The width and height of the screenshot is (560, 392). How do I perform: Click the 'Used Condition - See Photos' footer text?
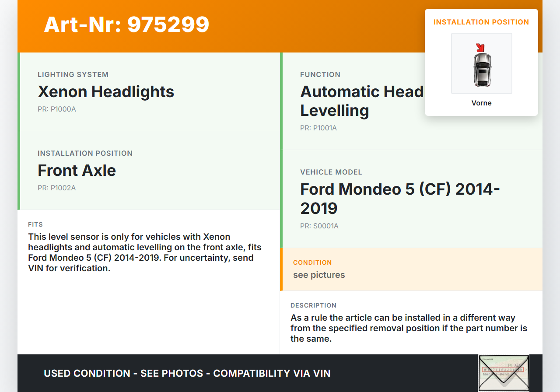click(187, 373)
